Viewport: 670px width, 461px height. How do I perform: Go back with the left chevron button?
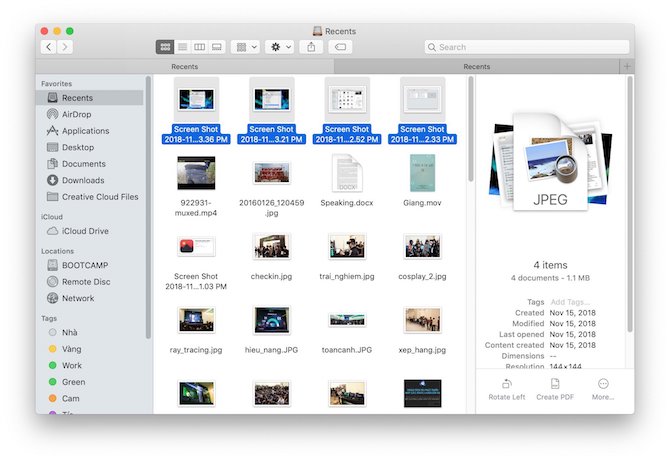(x=49, y=47)
